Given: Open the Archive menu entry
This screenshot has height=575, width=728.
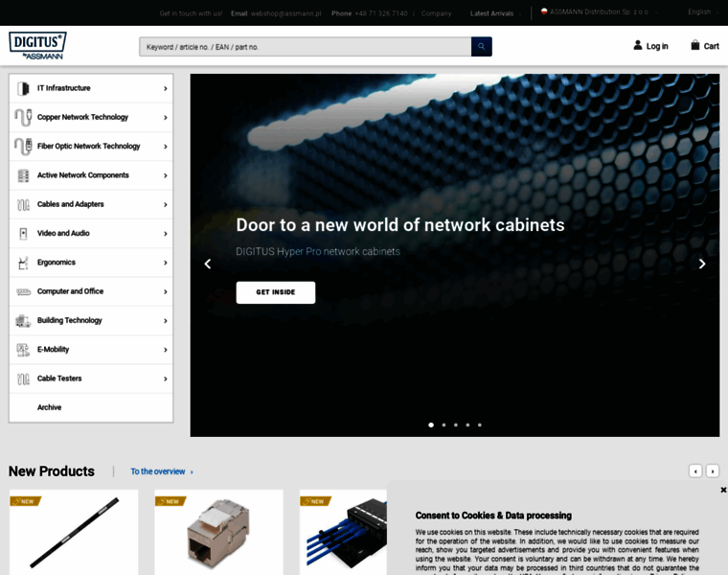Looking at the screenshot, I should click(x=91, y=407).
